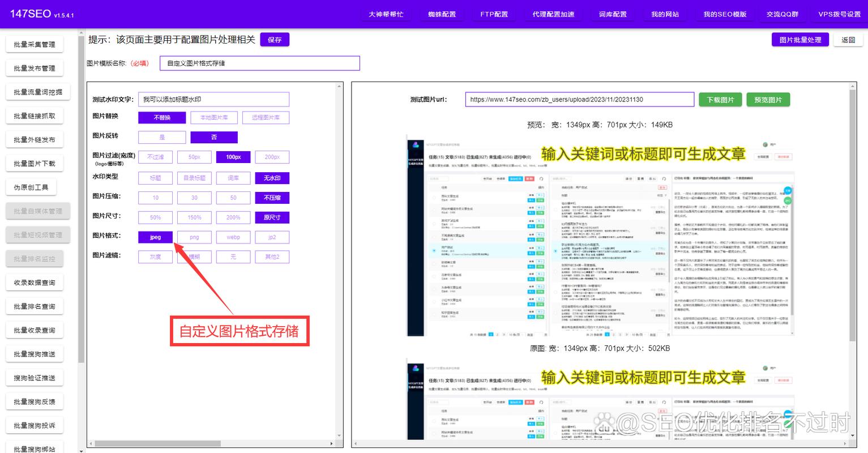Open 批量发布管理 in sidebar

coord(35,68)
